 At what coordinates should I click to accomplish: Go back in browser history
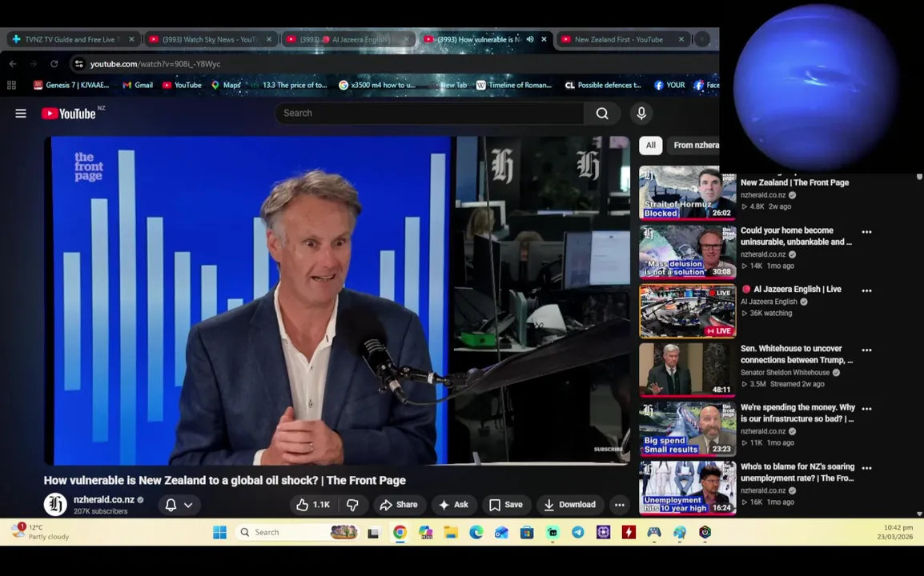pos(13,64)
